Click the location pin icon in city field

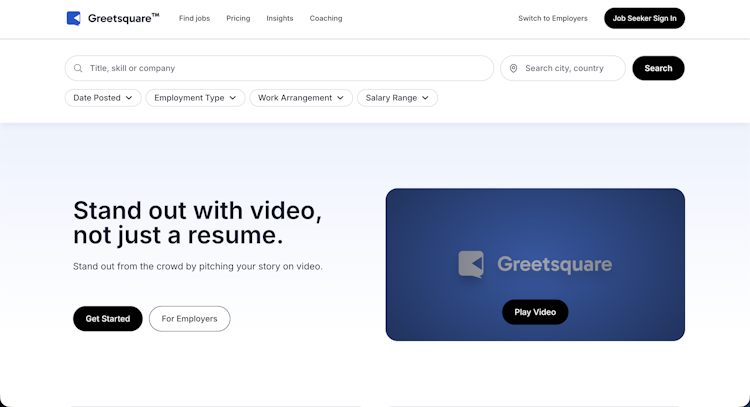pyautogui.click(x=513, y=68)
